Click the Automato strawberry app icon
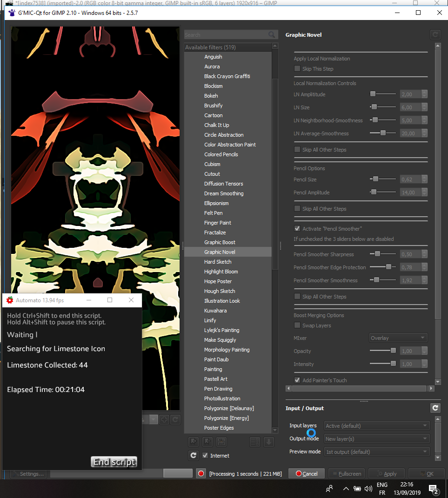448x498 pixels. 10,300
